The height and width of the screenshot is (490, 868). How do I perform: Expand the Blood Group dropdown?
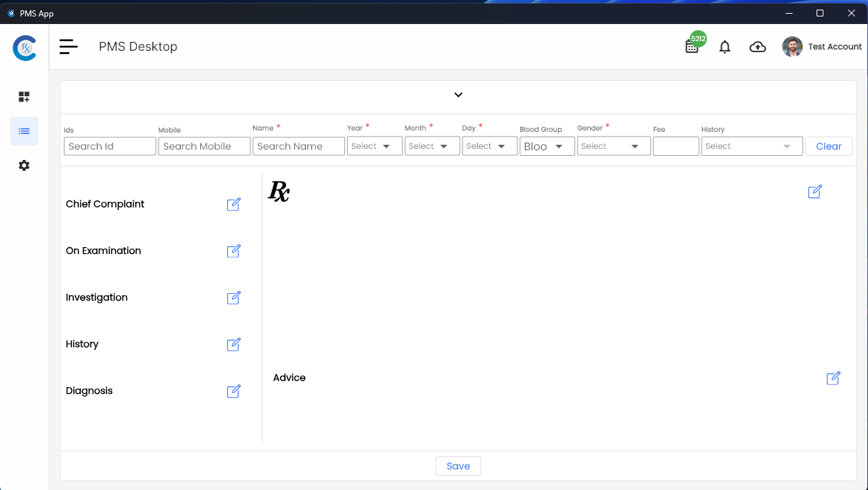click(x=547, y=145)
